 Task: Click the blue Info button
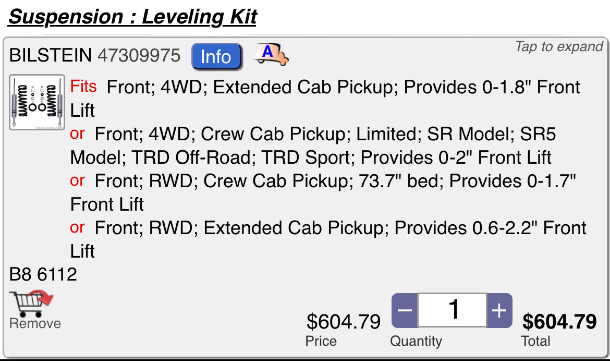(x=216, y=56)
